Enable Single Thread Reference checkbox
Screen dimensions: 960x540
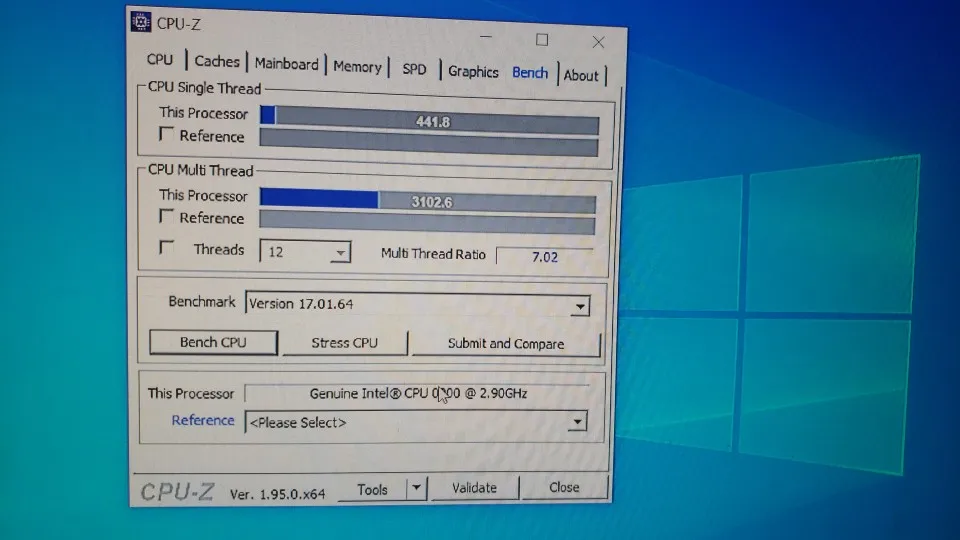(x=166, y=133)
